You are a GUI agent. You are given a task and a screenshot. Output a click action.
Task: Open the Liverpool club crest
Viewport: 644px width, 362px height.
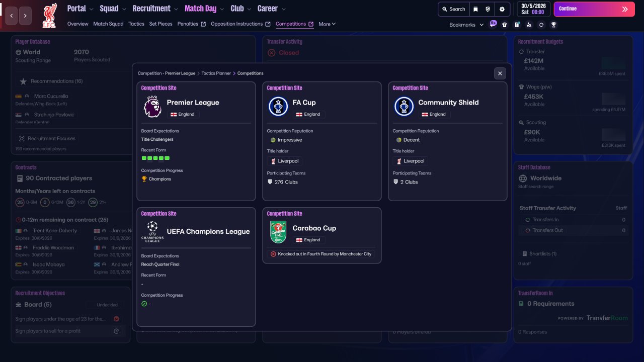point(49,16)
